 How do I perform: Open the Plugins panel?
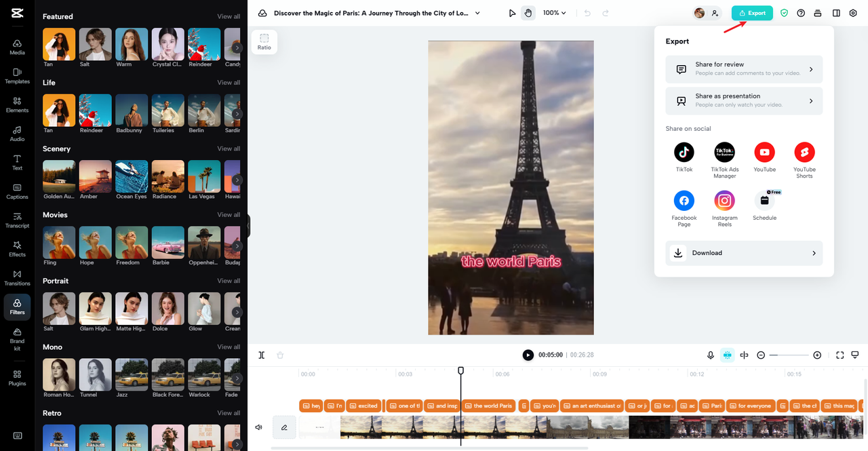click(x=17, y=378)
